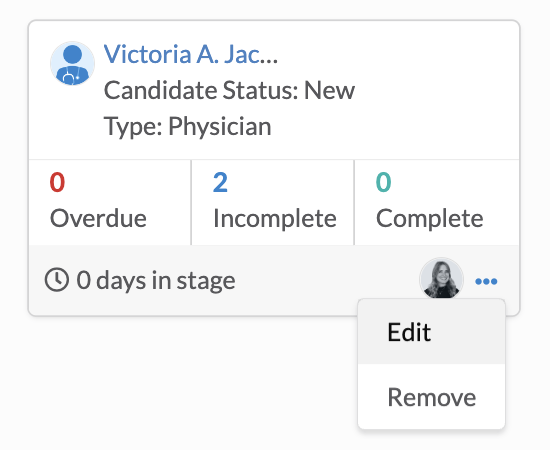Click the Type: Physician text
The width and height of the screenshot is (550, 450).
pyautogui.click(x=188, y=126)
